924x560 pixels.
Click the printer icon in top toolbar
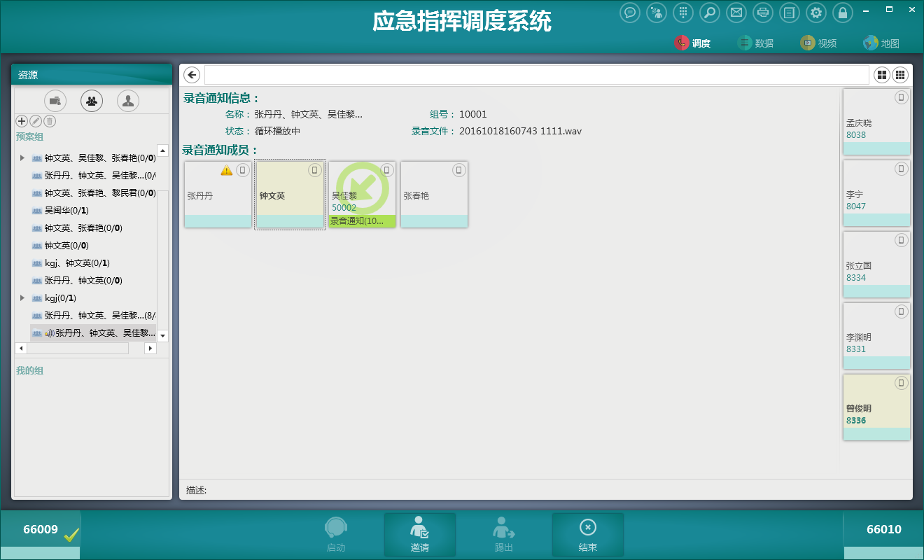click(762, 13)
